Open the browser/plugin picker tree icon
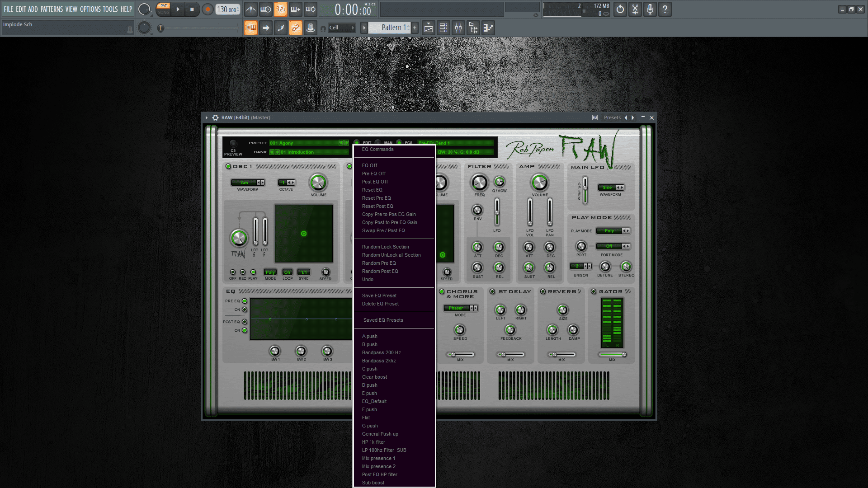 coord(473,28)
